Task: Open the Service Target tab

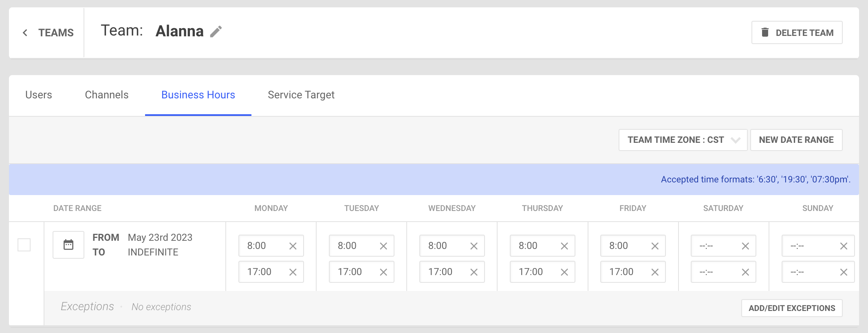Action: (x=301, y=95)
